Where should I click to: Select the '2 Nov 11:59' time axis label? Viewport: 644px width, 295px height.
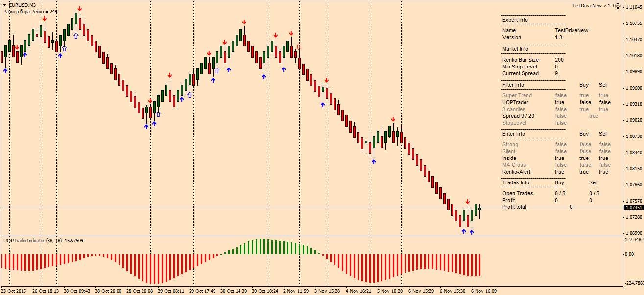(296, 291)
